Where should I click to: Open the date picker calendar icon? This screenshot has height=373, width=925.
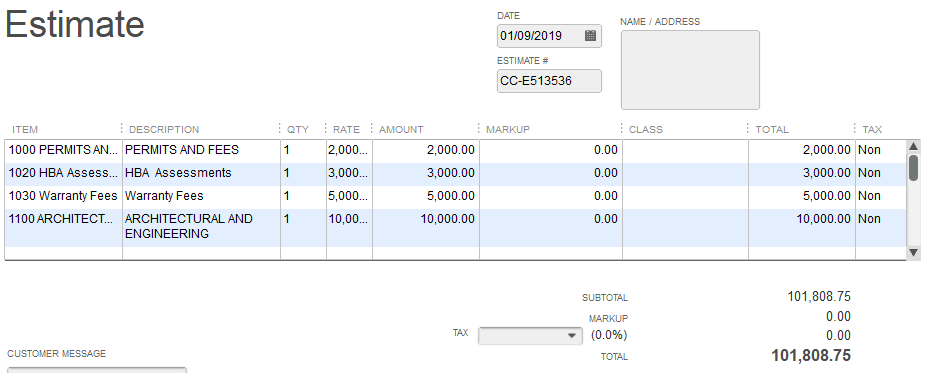click(x=590, y=35)
